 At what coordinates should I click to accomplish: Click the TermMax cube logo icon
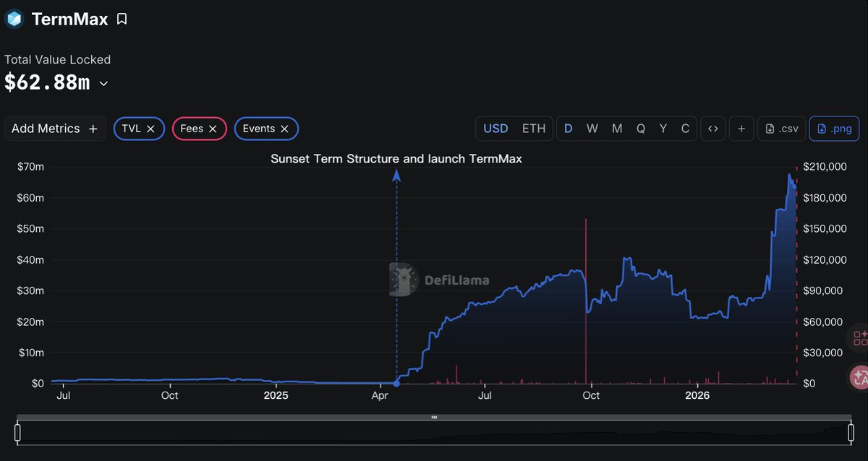pyautogui.click(x=14, y=19)
